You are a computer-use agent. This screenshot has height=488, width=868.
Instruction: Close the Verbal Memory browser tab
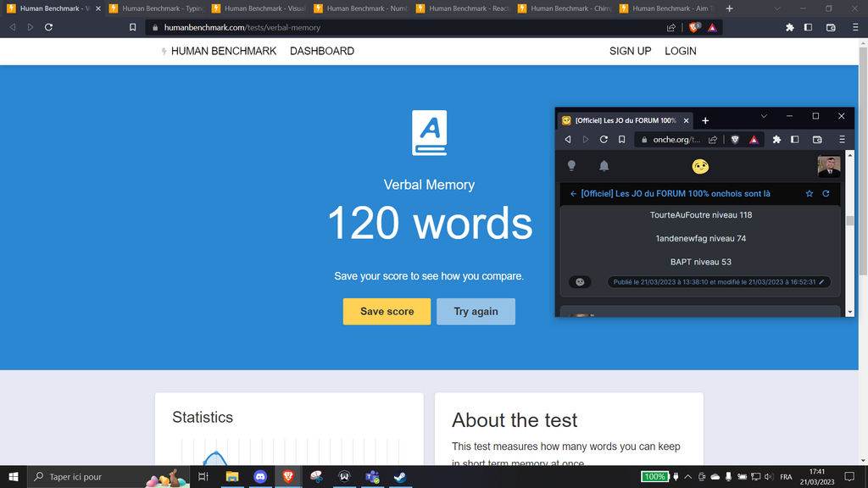point(98,8)
